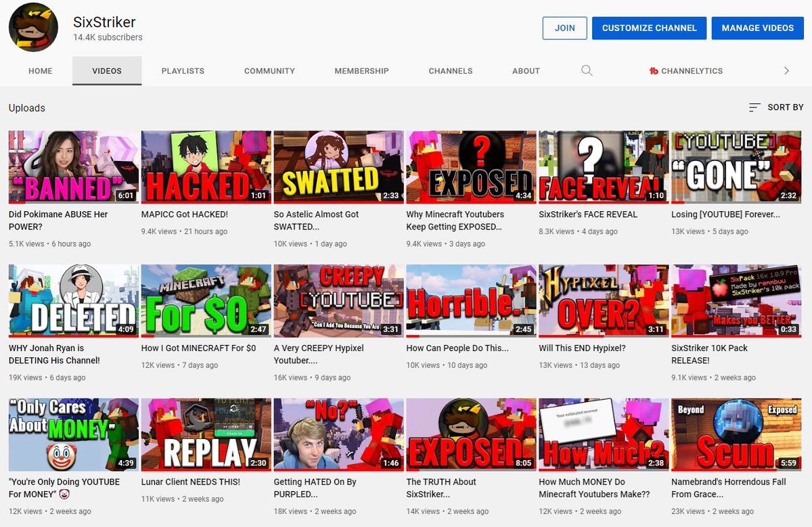
Task: Open the EXPOSED 4:34 video thumbnail
Action: click(x=471, y=167)
